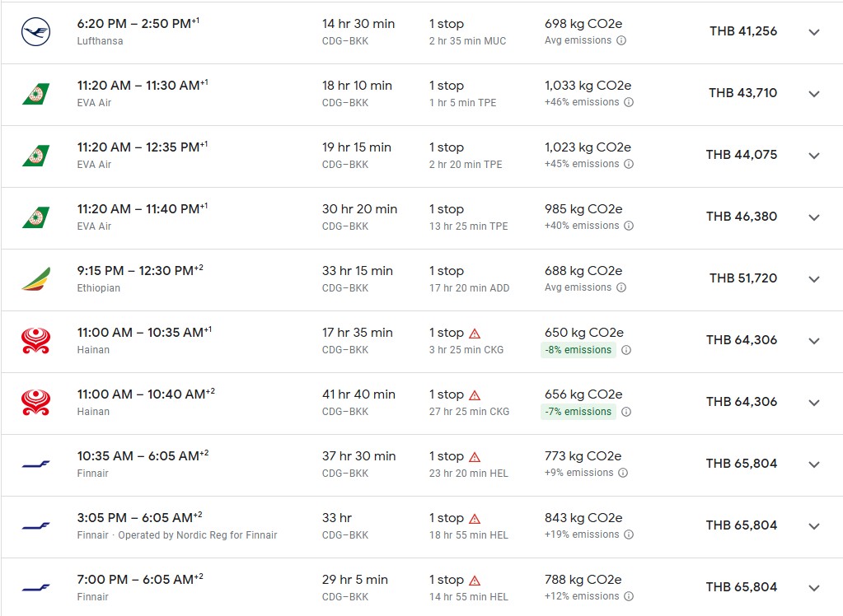
Task: Click Hainan logo on 41 hr 40 min flight
Action: pos(35,403)
